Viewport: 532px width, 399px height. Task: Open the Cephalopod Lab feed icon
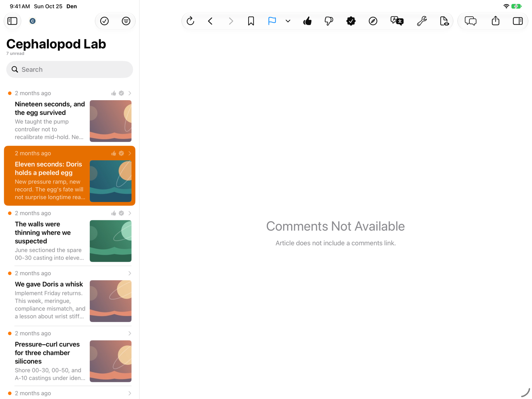[32, 21]
